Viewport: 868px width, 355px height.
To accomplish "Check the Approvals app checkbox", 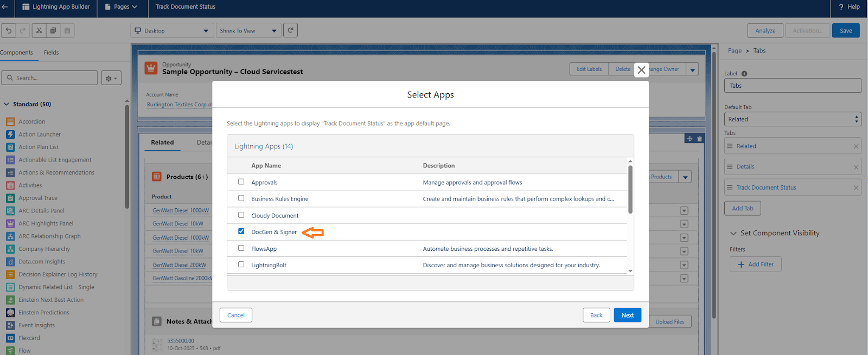I will pyautogui.click(x=241, y=182).
